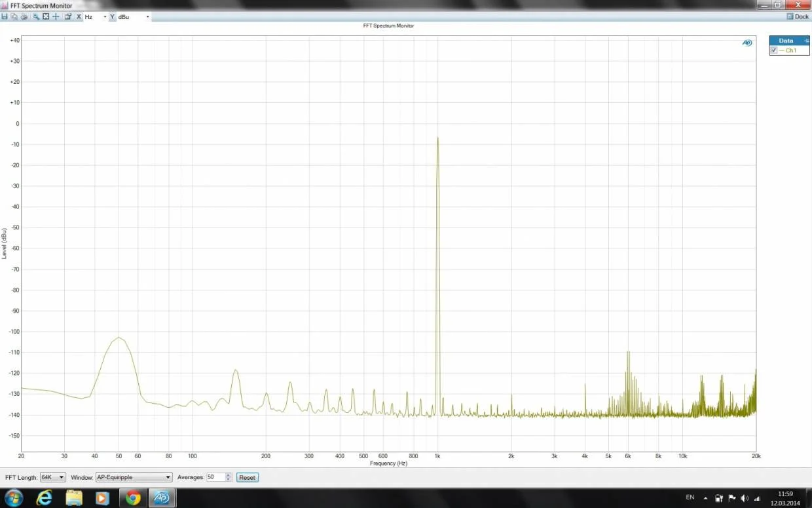This screenshot has height=508, width=812.
Task: Open the Window AP-Equiripple dropdown
Action: (134, 477)
